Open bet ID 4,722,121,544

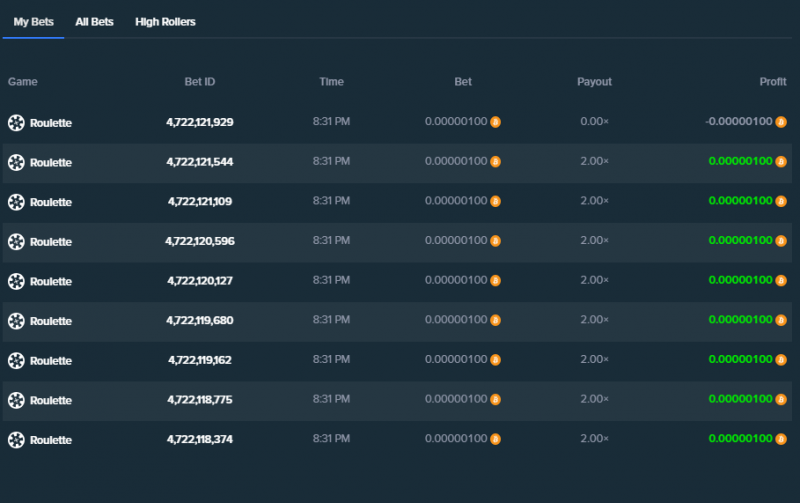tap(199, 162)
